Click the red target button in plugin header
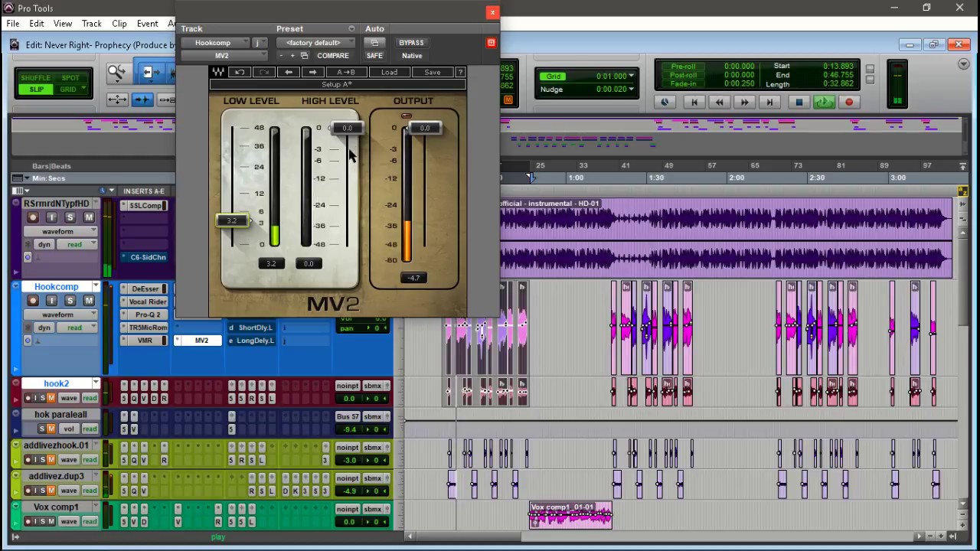The image size is (980, 551). pos(491,43)
